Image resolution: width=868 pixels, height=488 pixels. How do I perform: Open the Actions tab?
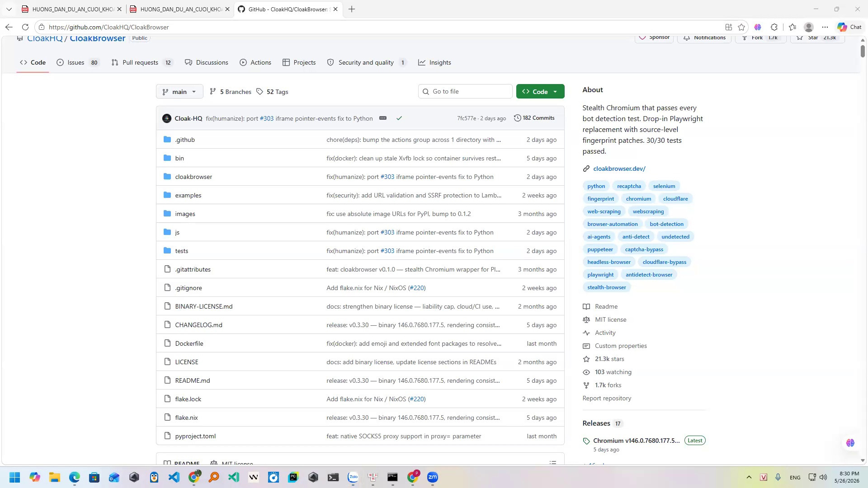tap(255, 62)
